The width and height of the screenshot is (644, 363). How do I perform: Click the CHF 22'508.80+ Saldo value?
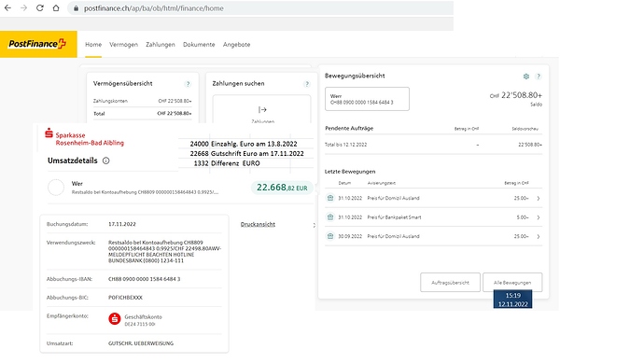[516, 96]
